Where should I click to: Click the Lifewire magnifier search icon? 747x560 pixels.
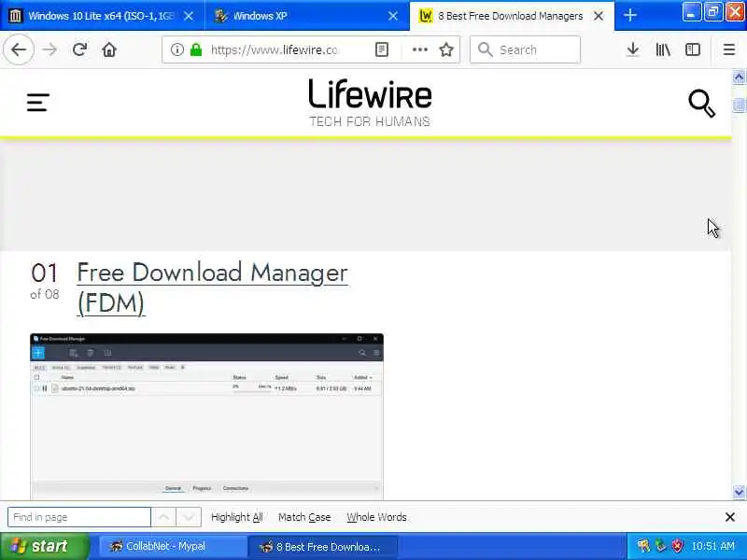point(702,103)
